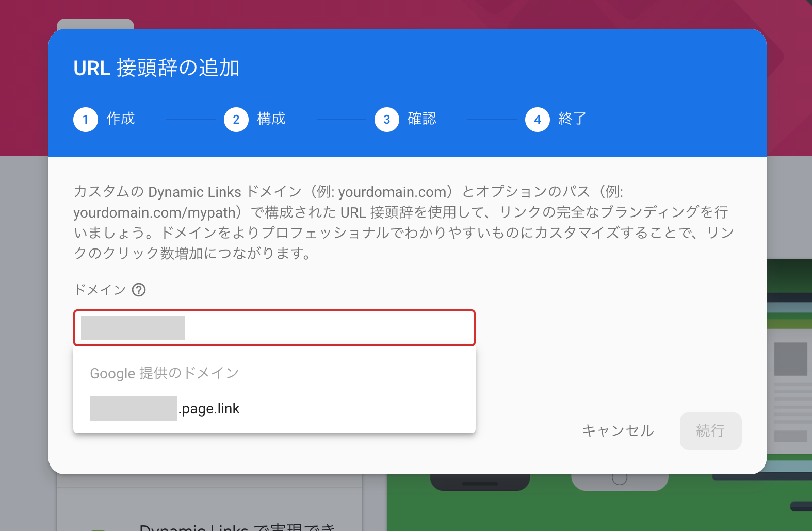Click the 続行 continue button
This screenshot has width=812, height=531.
[710, 430]
